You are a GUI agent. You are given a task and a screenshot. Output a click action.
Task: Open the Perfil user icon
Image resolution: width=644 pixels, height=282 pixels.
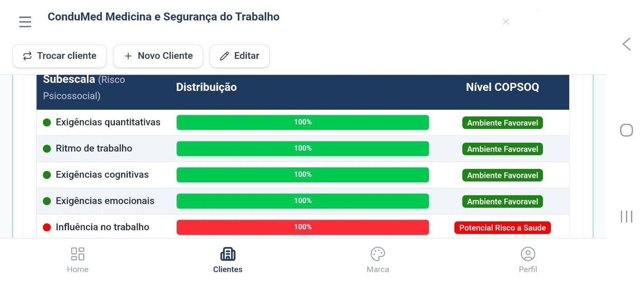[x=528, y=254]
